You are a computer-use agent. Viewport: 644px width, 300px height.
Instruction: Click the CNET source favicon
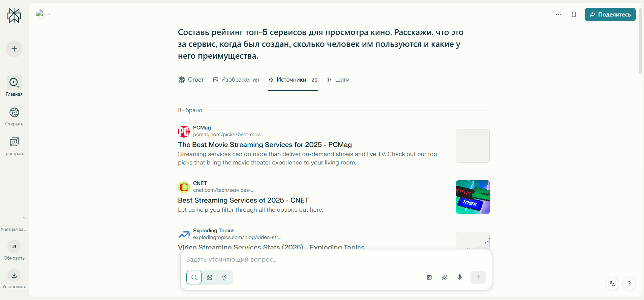tap(184, 187)
